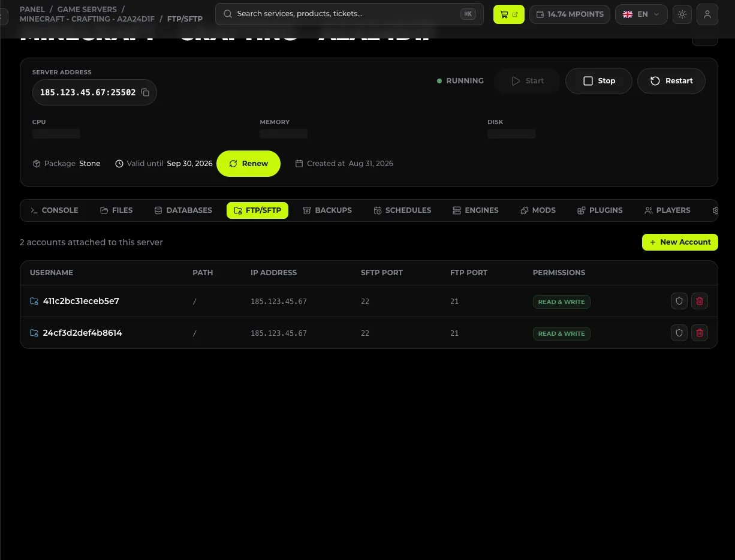Click the shield icon for account 411c2bc31eceb5e7
Viewport: 735px width, 560px height.
(679, 301)
